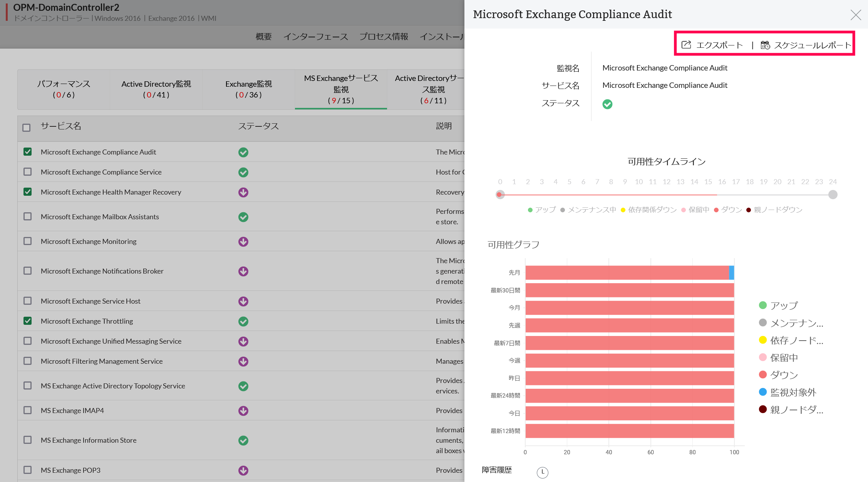Screen dimensions: 868x482
Task: Click the schedule report calendar icon
Action: 765,45
